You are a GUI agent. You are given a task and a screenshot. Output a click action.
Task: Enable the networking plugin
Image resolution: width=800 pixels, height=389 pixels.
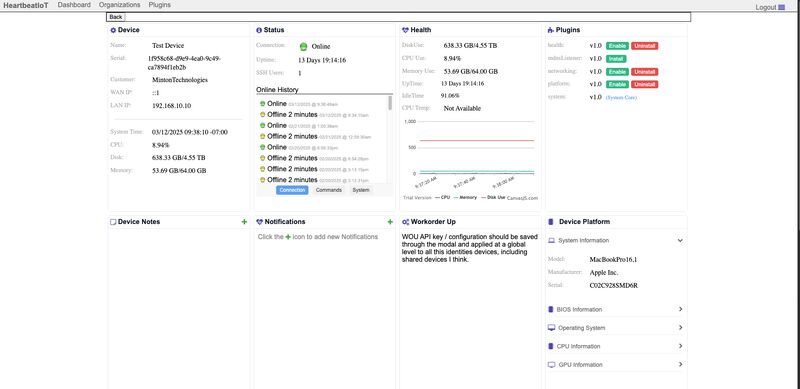tap(617, 71)
